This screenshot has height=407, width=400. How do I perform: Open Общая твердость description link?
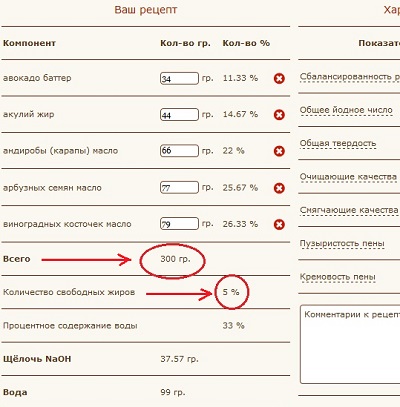(x=338, y=144)
